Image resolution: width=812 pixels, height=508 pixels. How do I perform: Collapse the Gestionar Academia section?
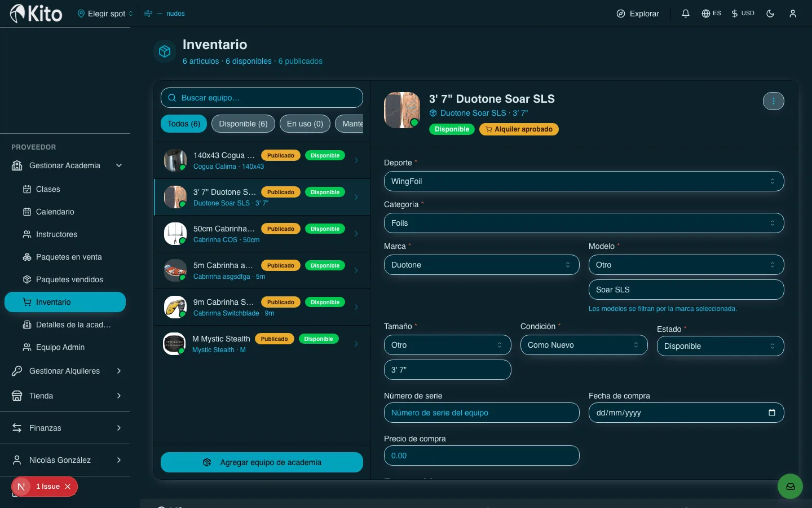tap(67, 165)
